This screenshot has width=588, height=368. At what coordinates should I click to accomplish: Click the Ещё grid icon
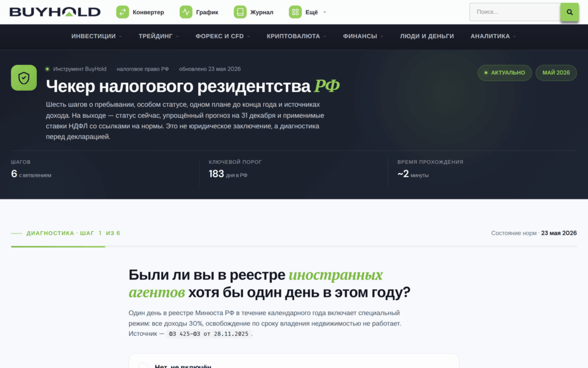pyautogui.click(x=295, y=12)
